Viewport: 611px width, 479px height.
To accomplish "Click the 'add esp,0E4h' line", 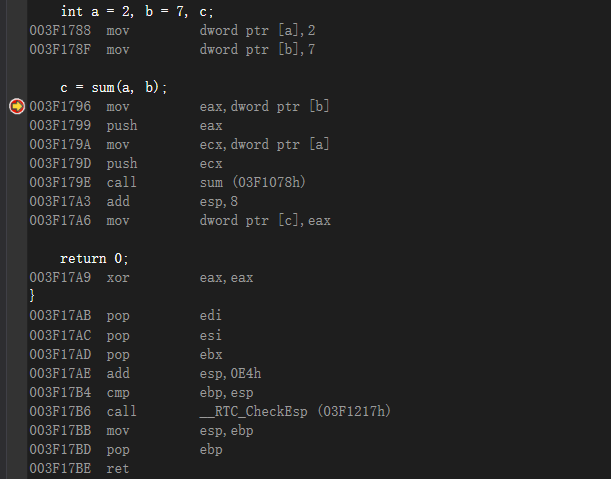I will pyautogui.click(x=145, y=373).
